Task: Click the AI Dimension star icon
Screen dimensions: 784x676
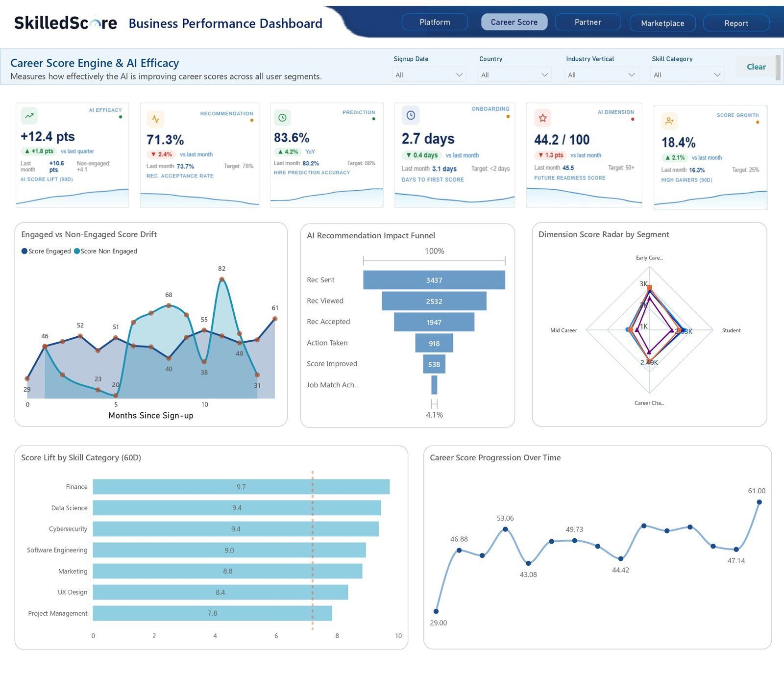Action: (542, 118)
